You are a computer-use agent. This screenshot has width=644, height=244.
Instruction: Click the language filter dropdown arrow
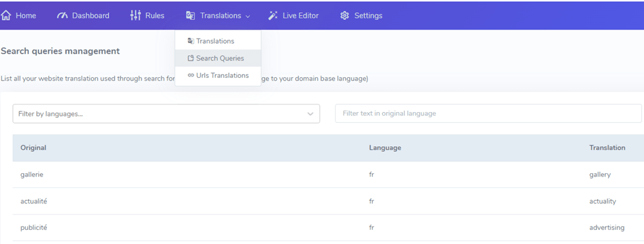[x=311, y=114]
